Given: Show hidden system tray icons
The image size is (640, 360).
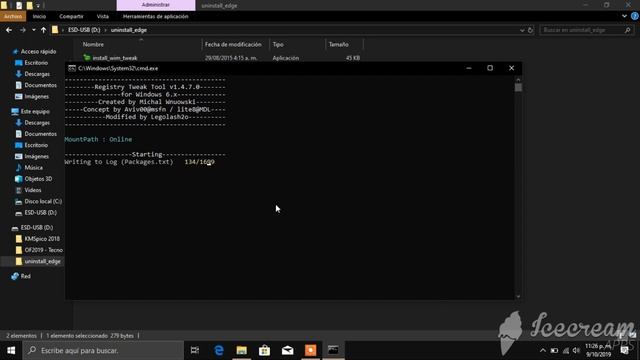Looking at the screenshot, I should tap(543, 351).
